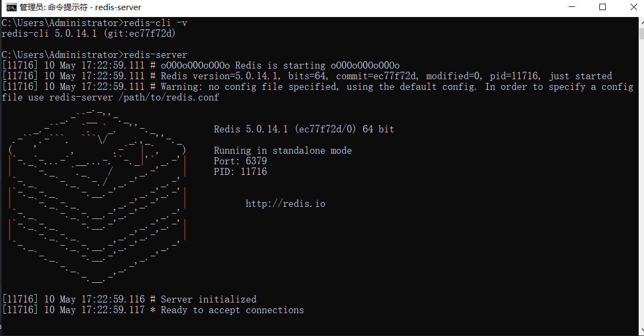Click the 'Warning: no config file specified' line
The height and width of the screenshot is (336, 644).
[317, 87]
